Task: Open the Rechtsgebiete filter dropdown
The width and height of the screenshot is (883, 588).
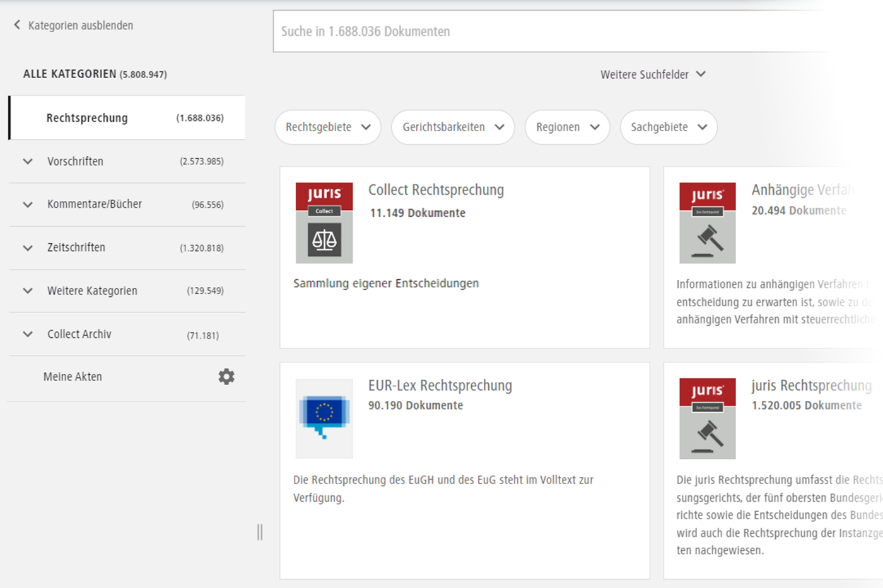Action: point(327,127)
